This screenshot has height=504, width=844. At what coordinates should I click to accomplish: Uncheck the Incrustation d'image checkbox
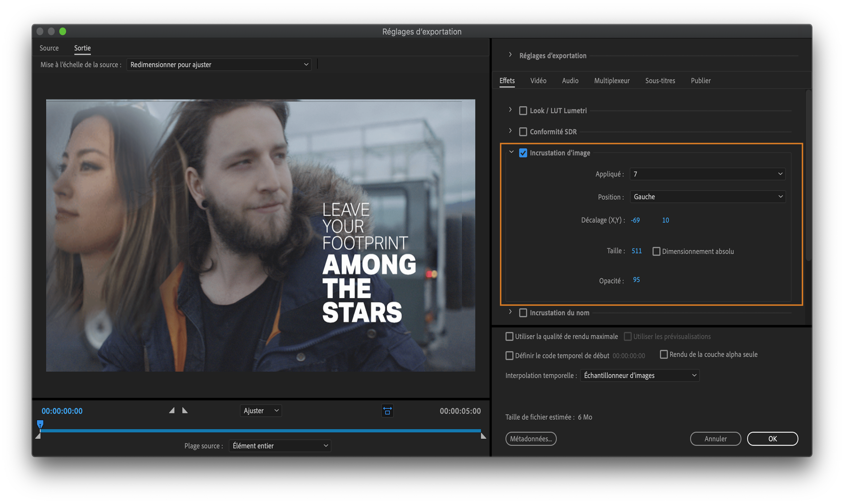click(523, 153)
